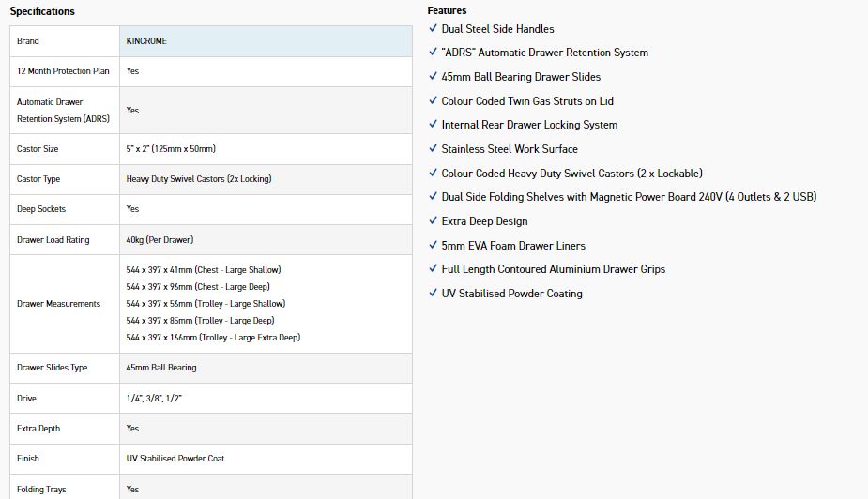Image resolution: width=868 pixels, height=499 pixels.
Task: Click the tick next to 45mm Ball Bearing Drawer Slides
Action: click(x=433, y=77)
